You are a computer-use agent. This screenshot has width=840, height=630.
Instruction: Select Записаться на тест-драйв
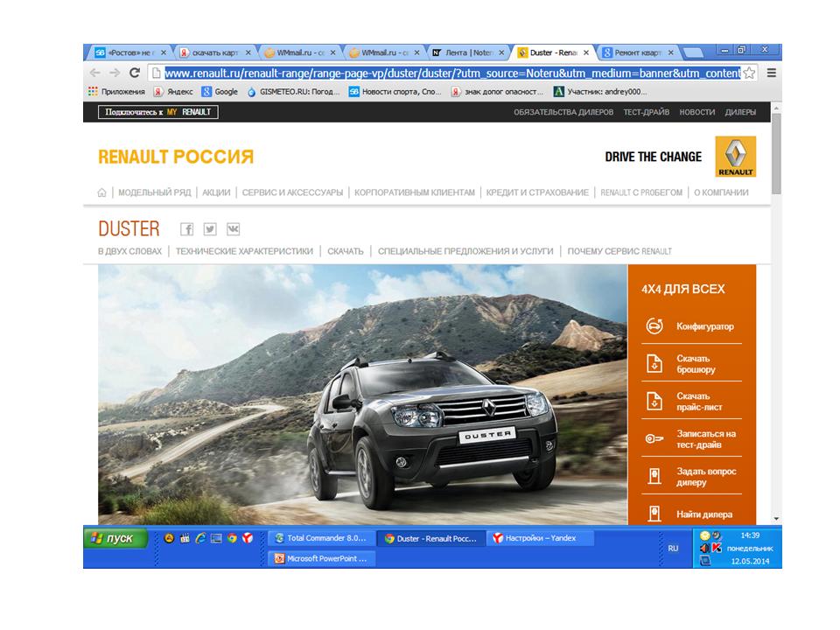click(x=691, y=438)
